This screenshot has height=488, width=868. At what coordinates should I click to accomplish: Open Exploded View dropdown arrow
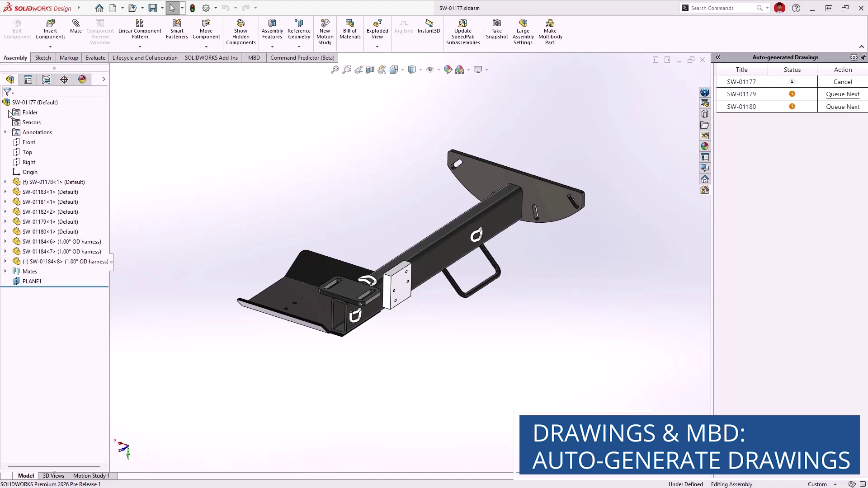(377, 47)
